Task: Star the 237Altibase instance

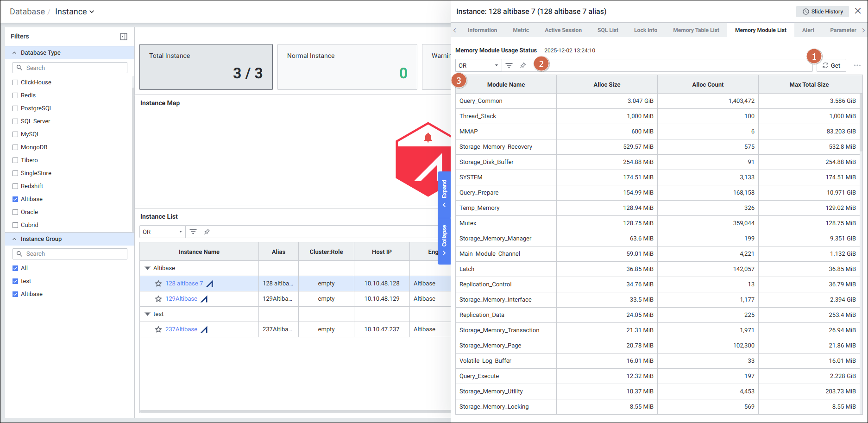Action: click(158, 329)
